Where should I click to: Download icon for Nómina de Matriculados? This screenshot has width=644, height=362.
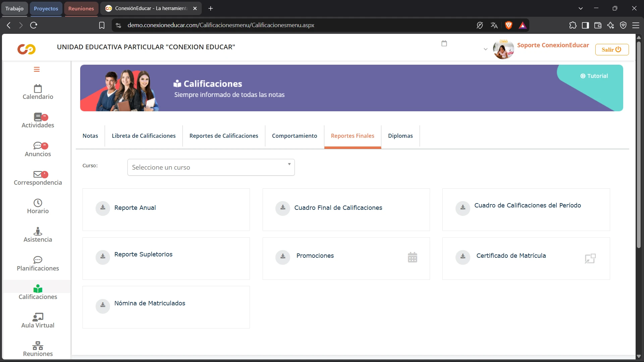click(x=103, y=306)
